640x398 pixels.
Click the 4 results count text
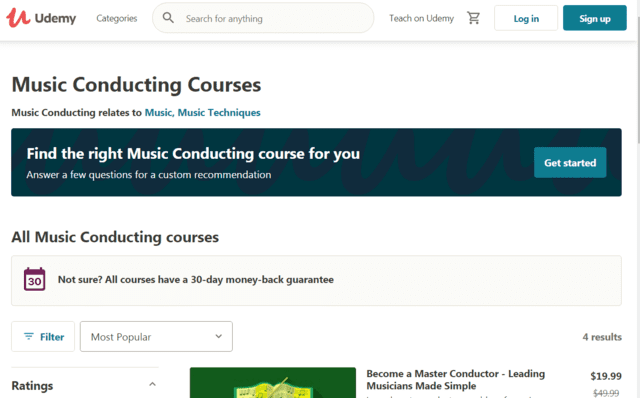click(602, 337)
